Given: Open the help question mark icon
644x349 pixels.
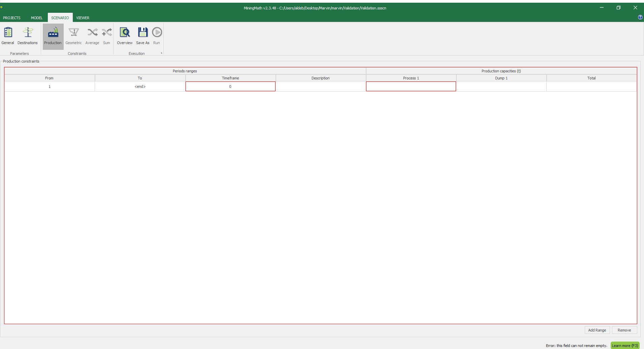Looking at the screenshot, I should tap(640, 17).
